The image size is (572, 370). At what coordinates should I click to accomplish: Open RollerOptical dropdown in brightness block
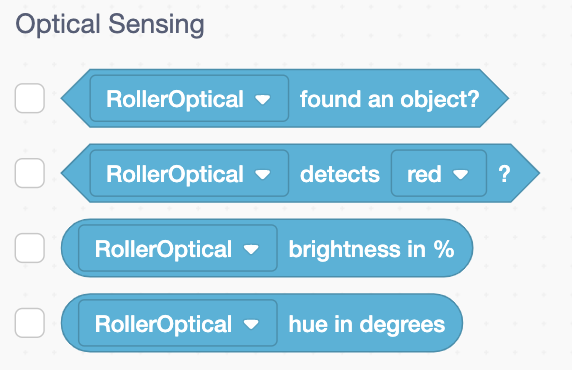tap(178, 248)
